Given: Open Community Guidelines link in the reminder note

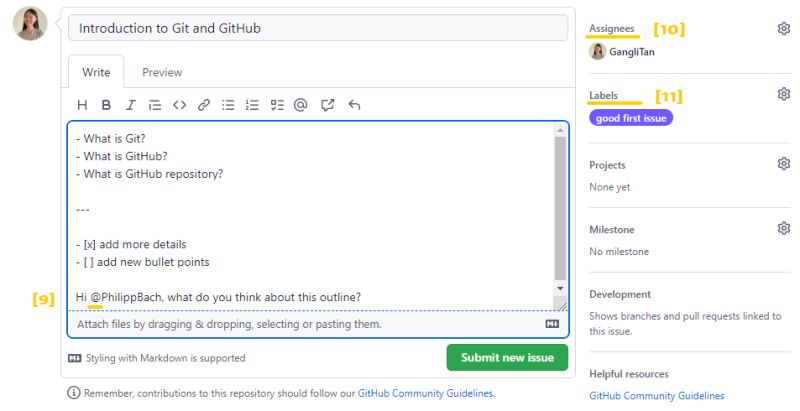Looking at the screenshot, I should (x=426, y=393).
